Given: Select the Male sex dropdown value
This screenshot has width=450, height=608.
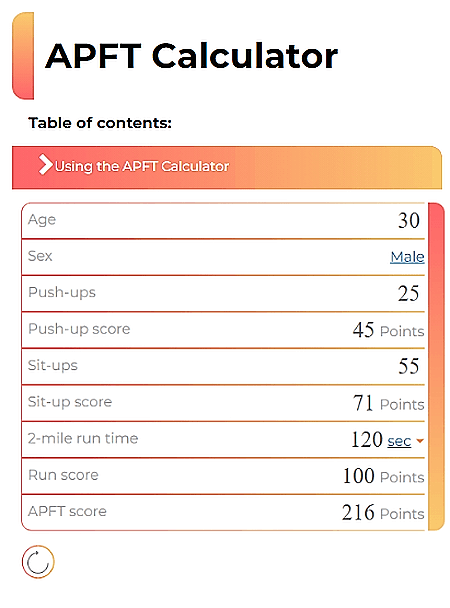Looking at the screenshot, I should coord(407,257).
